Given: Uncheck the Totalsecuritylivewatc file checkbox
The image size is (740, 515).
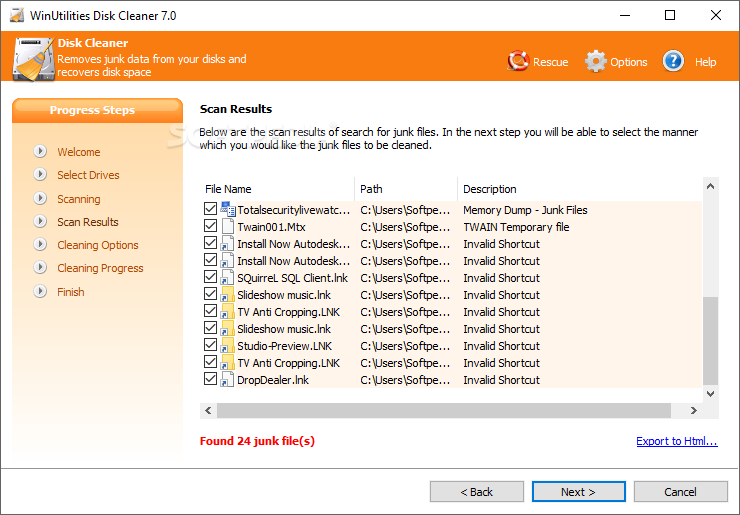Looking at the screenshot, I should [210, 209].
